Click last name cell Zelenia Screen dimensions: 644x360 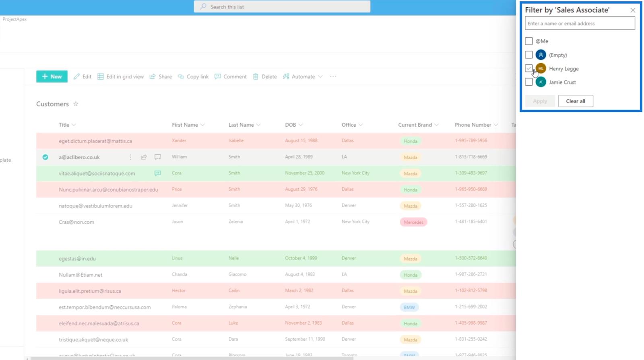click(235, 222)
